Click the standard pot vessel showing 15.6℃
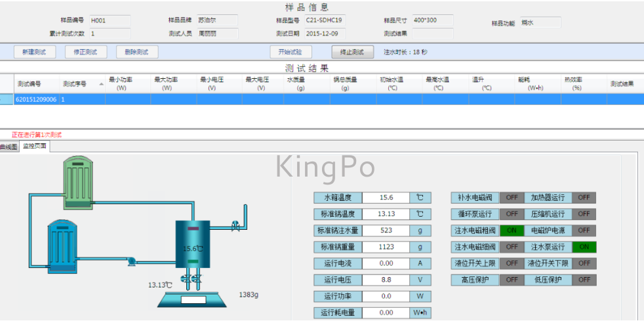Image resolution: width=644 pixels, height=323 pixels. 193,244
